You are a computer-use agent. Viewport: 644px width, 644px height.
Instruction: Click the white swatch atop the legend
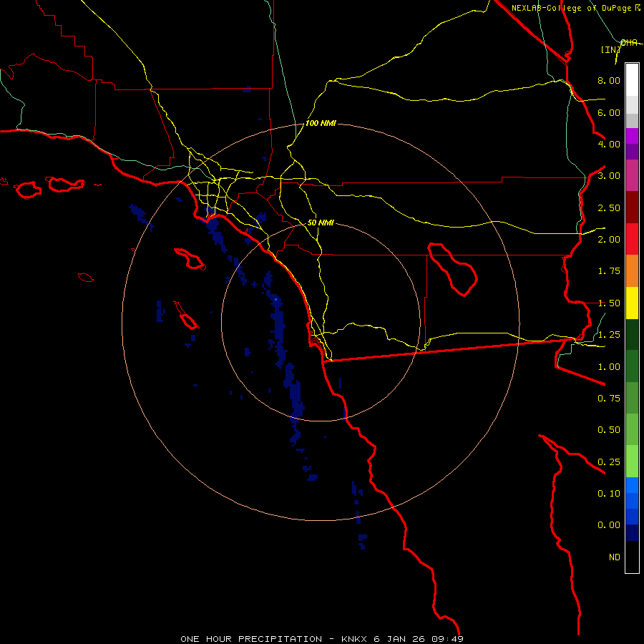click(x=632, y=80)
